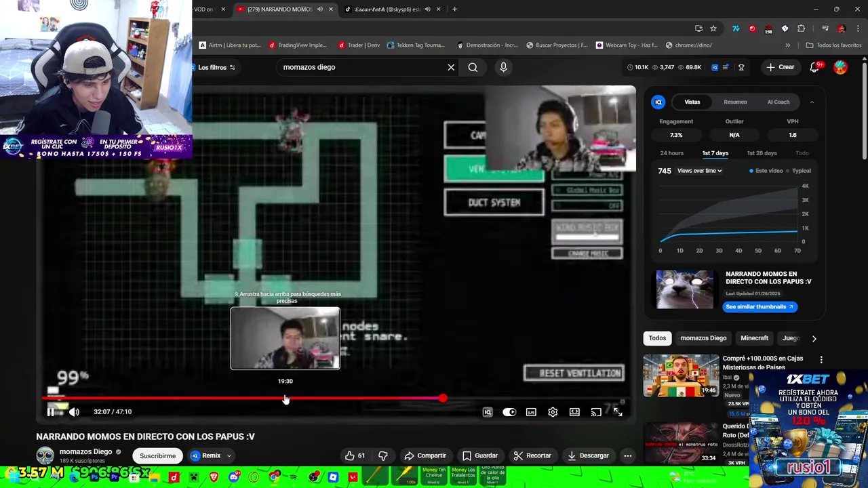Click the magnifier search button
The height and width of the screenshot is (488, 868).
coord(473,67)
